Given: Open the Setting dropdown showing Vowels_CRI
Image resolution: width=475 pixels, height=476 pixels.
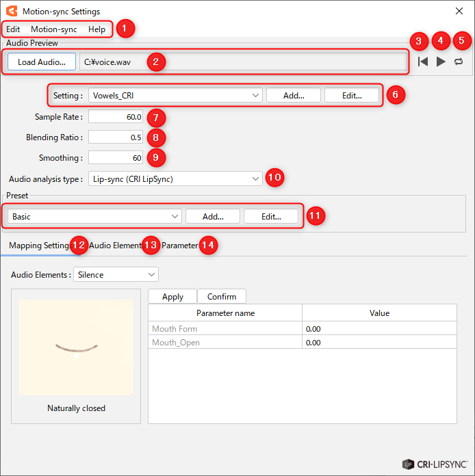Looking at the screenshot, I should (x=175, y=96).
